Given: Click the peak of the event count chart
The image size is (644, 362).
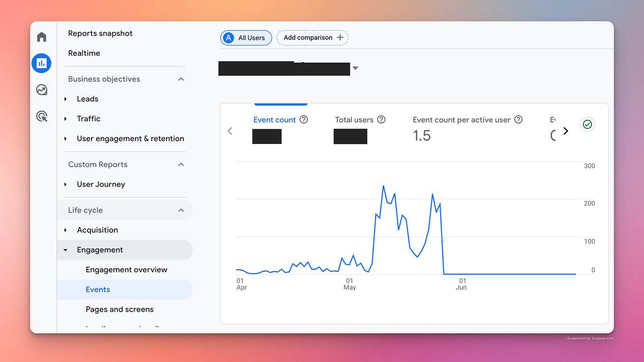Looking at the screenshot, I should coord(384,187).
